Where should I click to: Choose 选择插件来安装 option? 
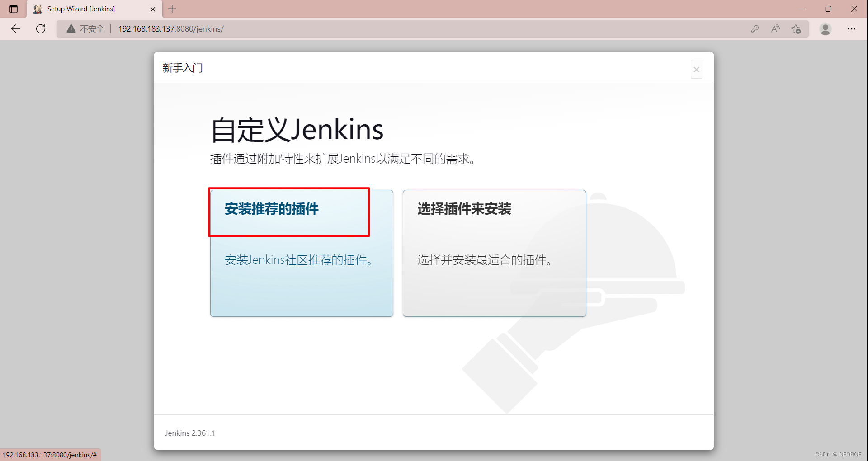[x=495, y=253]
